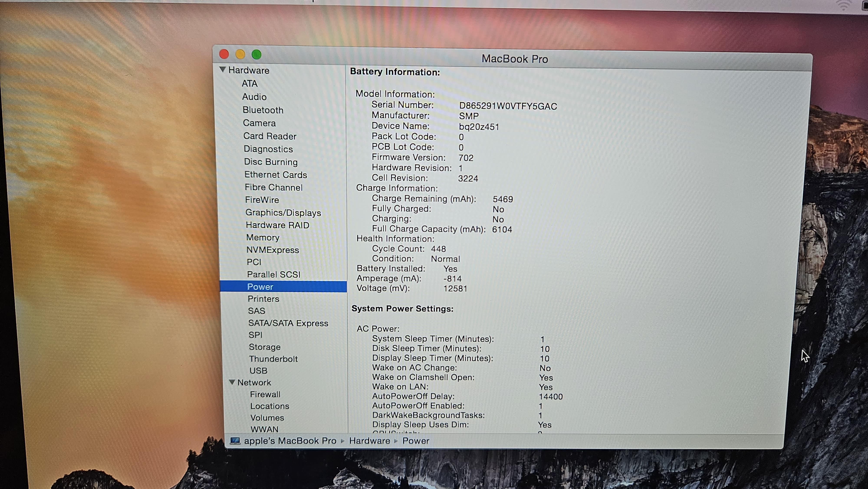Select Diagnostics in the sidebar
868x489 pixels.
pos(268,149)
